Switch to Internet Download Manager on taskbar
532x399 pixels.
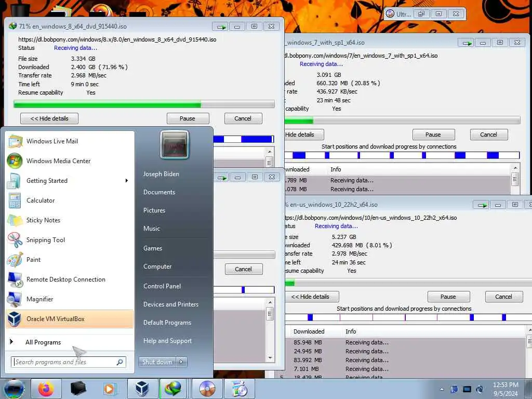173,389
